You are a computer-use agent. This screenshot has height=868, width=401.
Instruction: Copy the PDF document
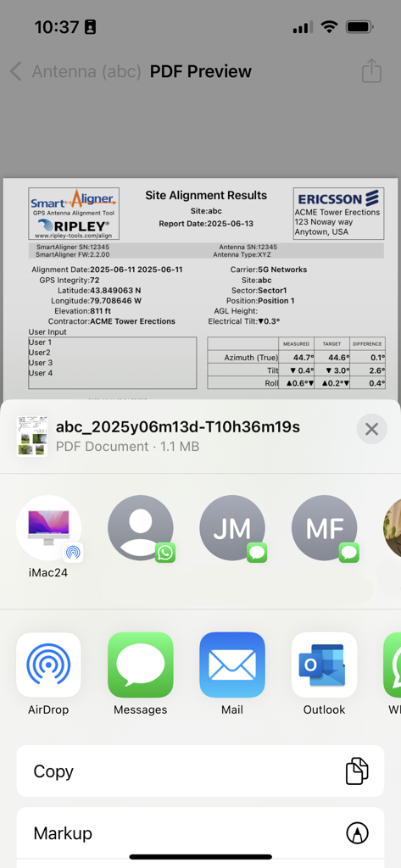[x=200, y=771]
